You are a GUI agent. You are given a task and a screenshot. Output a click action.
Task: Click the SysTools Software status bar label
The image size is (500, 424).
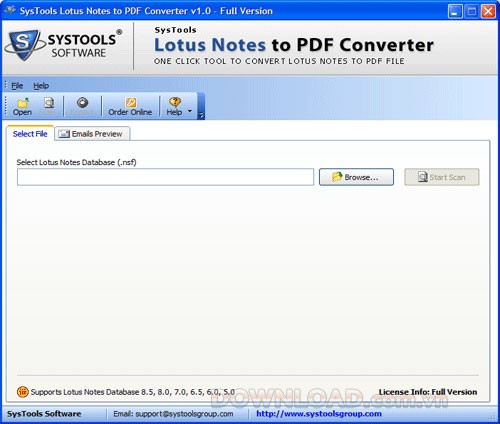44,414
